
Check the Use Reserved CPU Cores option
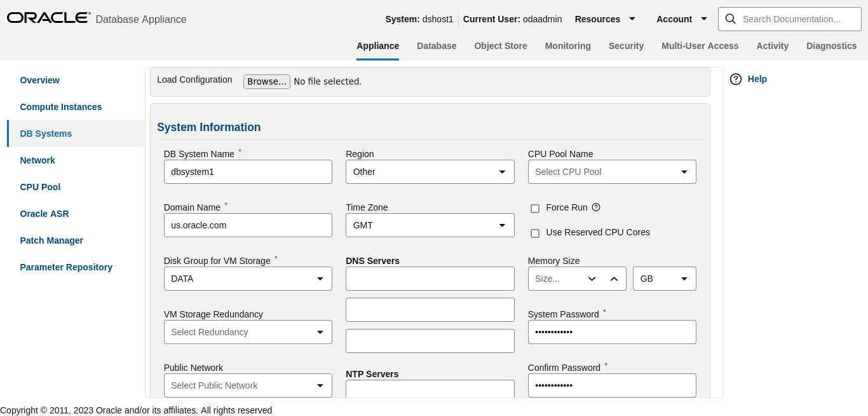[535, 233]
